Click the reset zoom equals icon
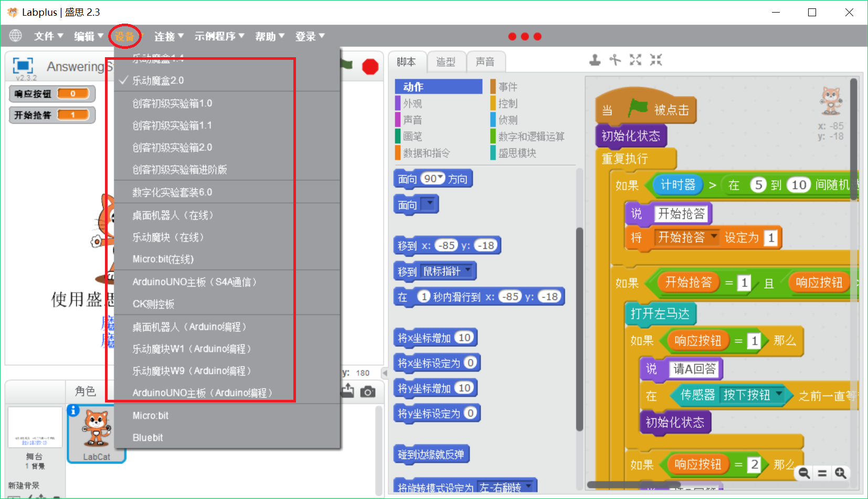The image size is (868, 499). click(822, 473)
